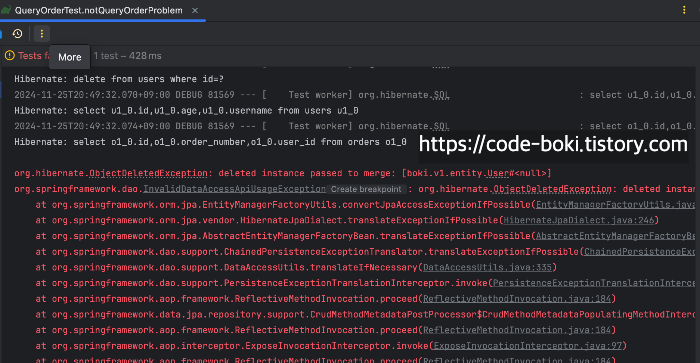Screen dimensions: 700x363
Task: Open the QueryOrderTest.notQueryOrderProblem run tab
Action: [x=98, y=10]
